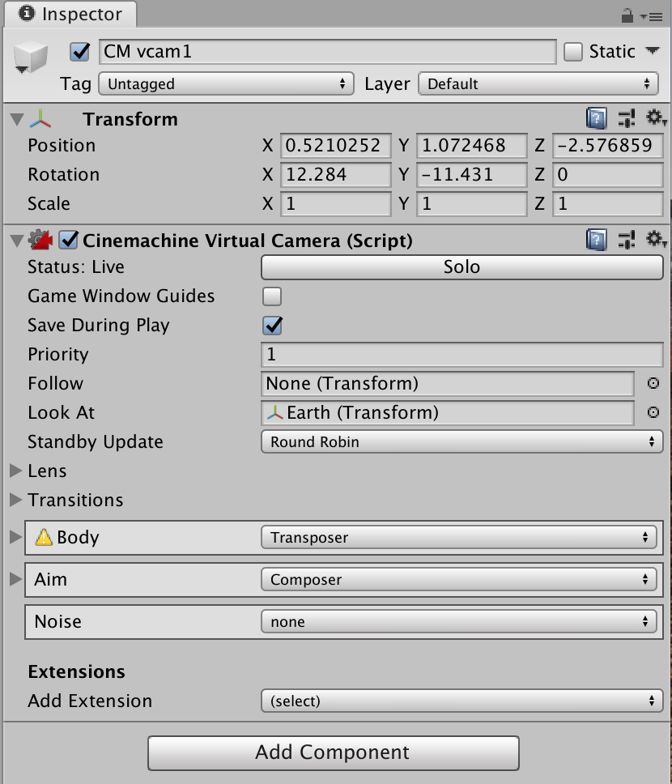Image resolution: width=672 pixels, height=784 pixels.
Task: Select the Inspector tab
Action: 70,14
